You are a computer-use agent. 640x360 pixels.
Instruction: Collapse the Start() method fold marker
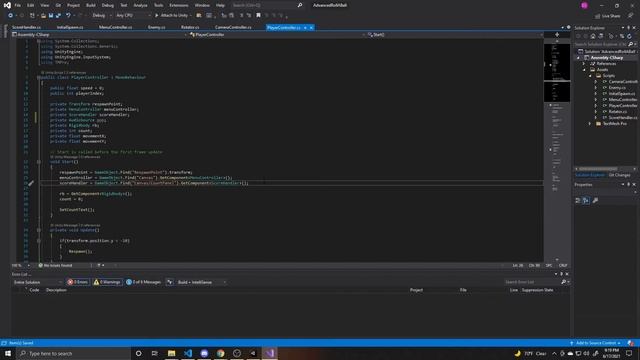tap(39, 162)
